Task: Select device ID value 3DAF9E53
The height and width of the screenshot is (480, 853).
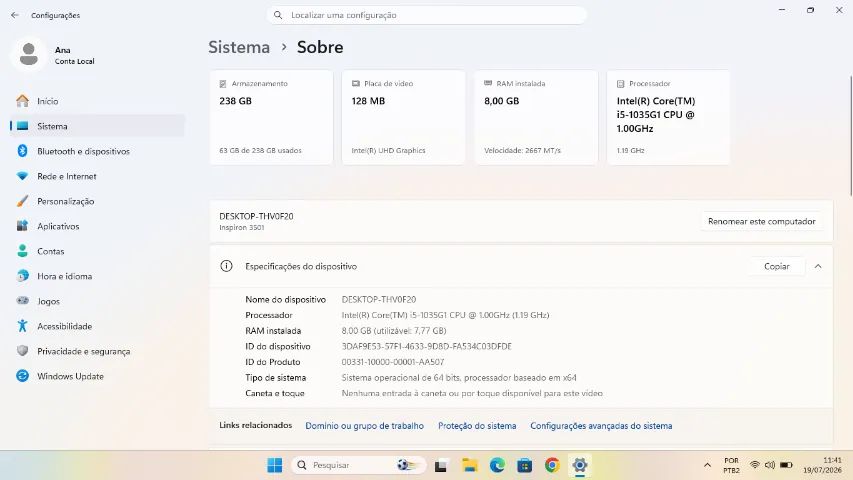Action: [426, 346]
